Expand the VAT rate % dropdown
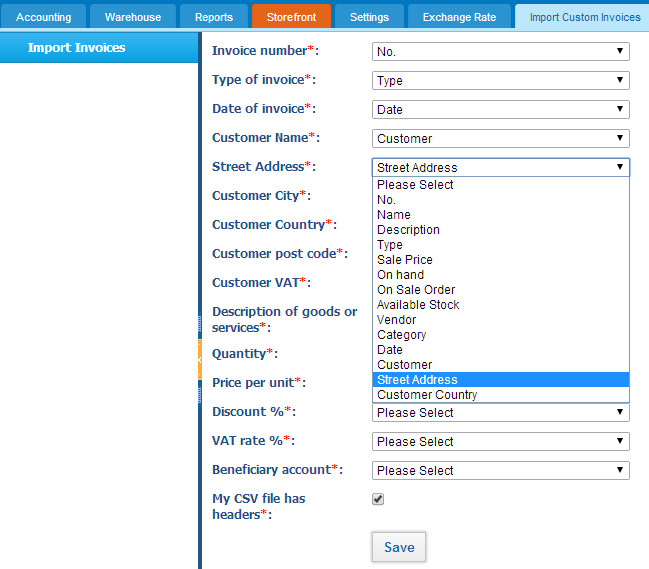This screenshot has width=649, height=569. (x=501, y=442)
